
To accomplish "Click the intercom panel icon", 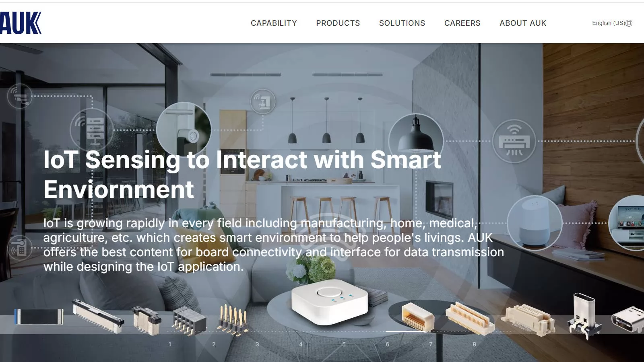I will click(x=19, y=247).
